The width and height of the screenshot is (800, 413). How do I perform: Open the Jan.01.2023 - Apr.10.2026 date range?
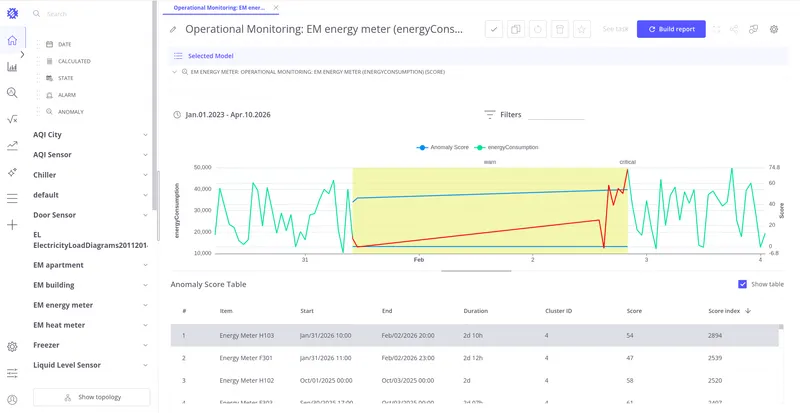tap(228, 115)
